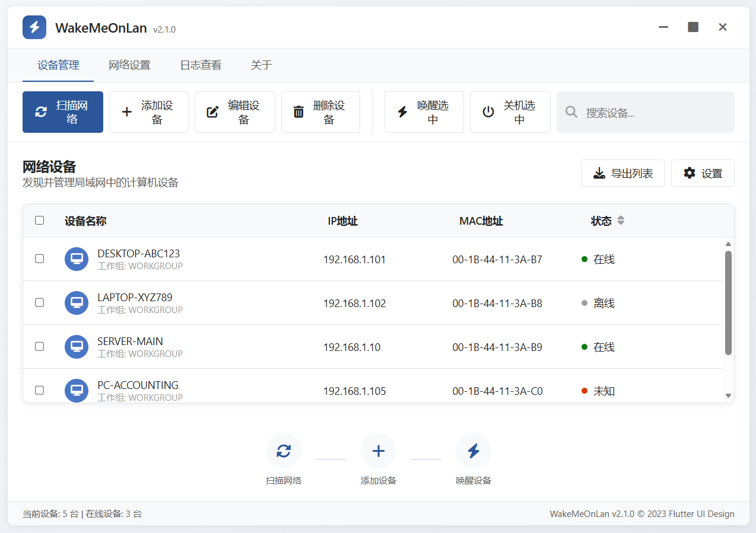Click the round 添加设备 plus step icon
756x533 pixels.
point(379,451)
